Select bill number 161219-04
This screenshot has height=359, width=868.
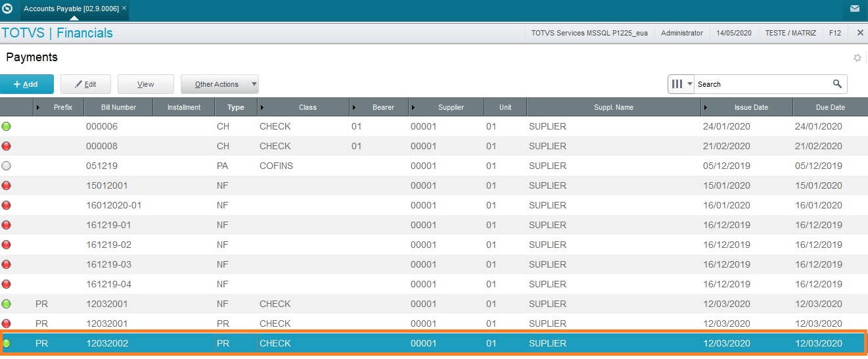pyautogui.click(x=108, y=284)
